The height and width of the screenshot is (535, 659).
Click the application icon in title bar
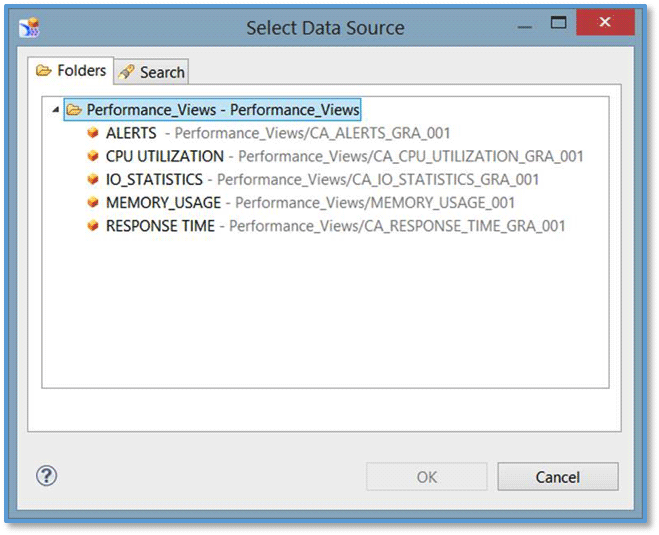tap(29, 27)
